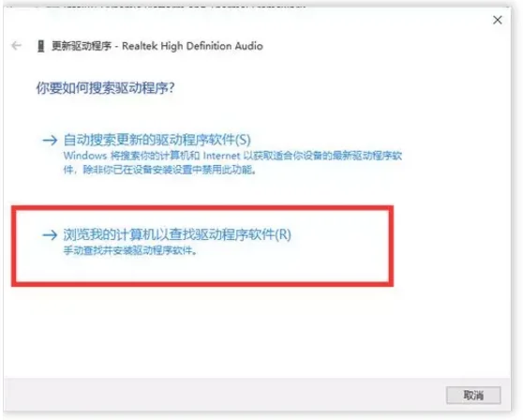The height and width of the screenshot is (420, 523).
Task: Click the arrow icon before 浏览我的计算机以查找驱动程序软件
Action: pyautogui.click(x=50, y=235)
